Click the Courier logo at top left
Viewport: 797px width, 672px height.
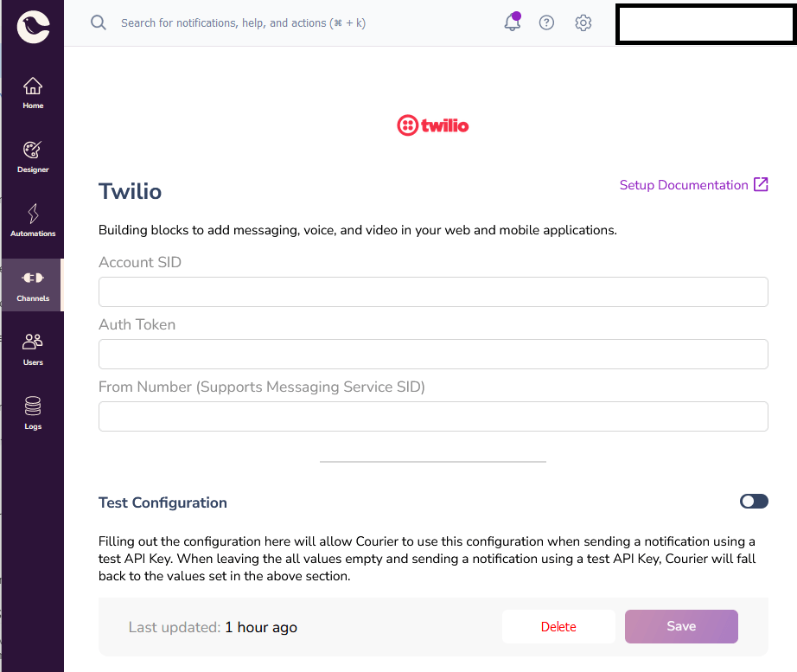pos(32,26)
